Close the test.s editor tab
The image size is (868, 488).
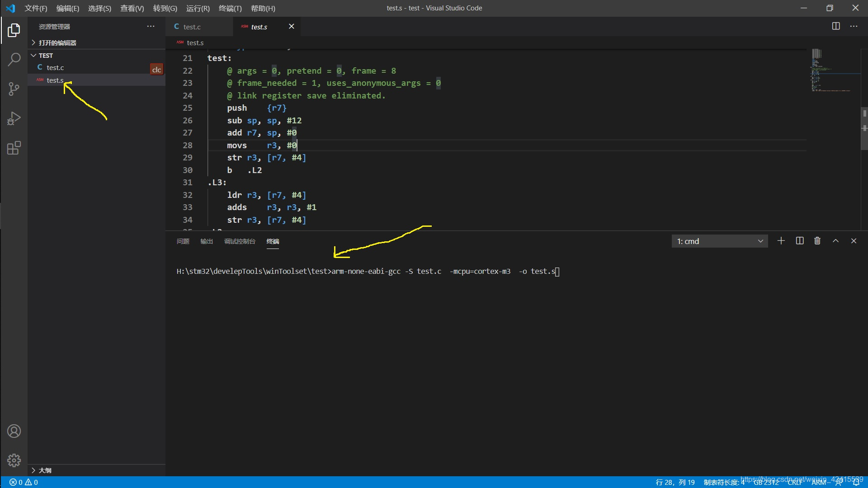291,27
